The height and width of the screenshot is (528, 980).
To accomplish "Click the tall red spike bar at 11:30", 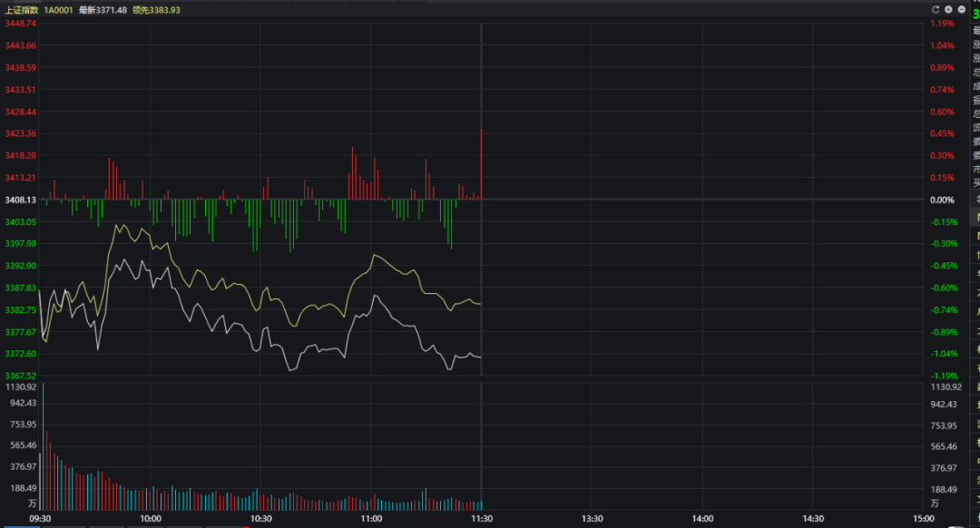I will tap(481, 163).
